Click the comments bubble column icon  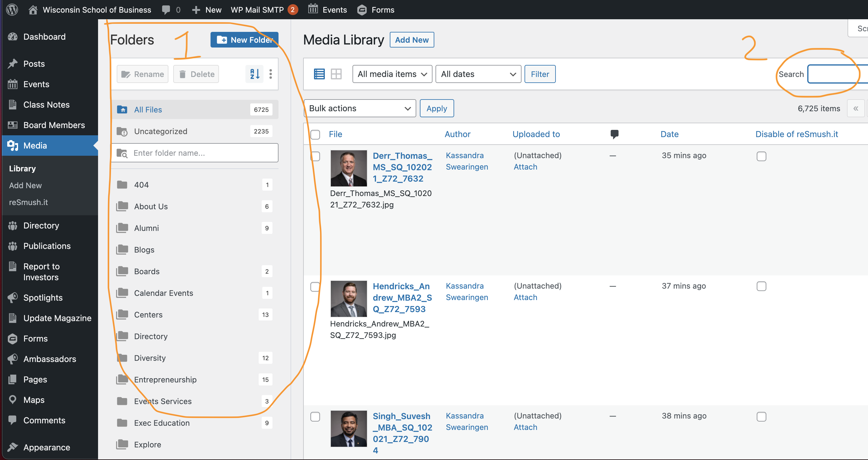614,134
